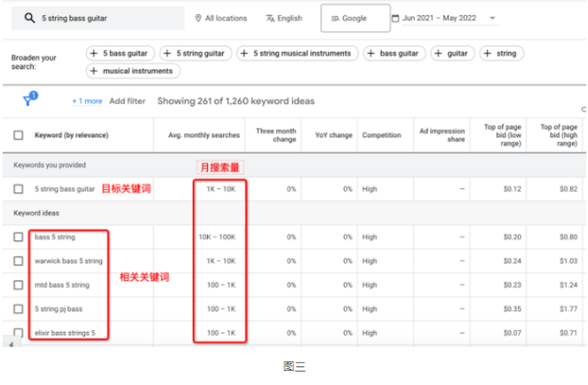This screenshot has width=588, height=385.
Task: Sort by Three month change column
Action: (276, 135)
